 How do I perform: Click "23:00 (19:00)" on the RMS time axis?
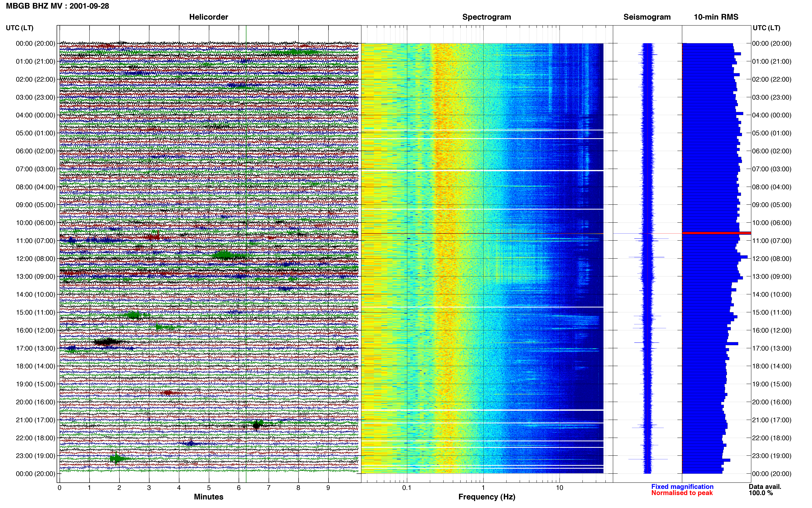772,456
